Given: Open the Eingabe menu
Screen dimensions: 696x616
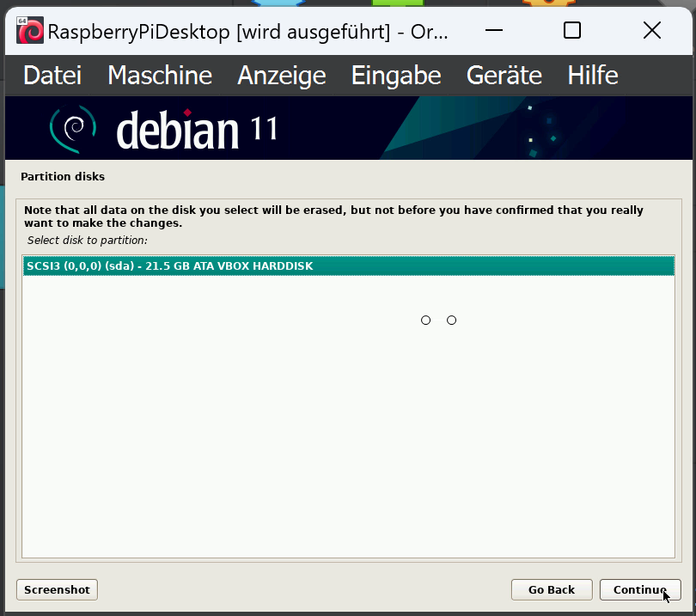Looking at the screenshot, I should coord(396,75).
